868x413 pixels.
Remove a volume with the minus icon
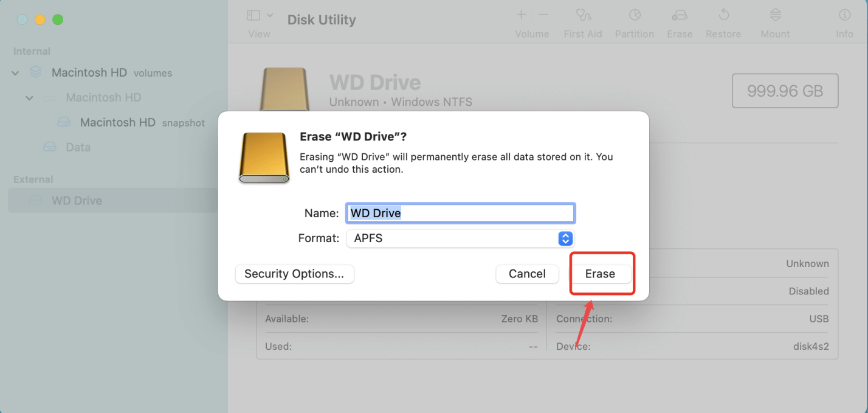pyautogui.click(x=543, y=15)
